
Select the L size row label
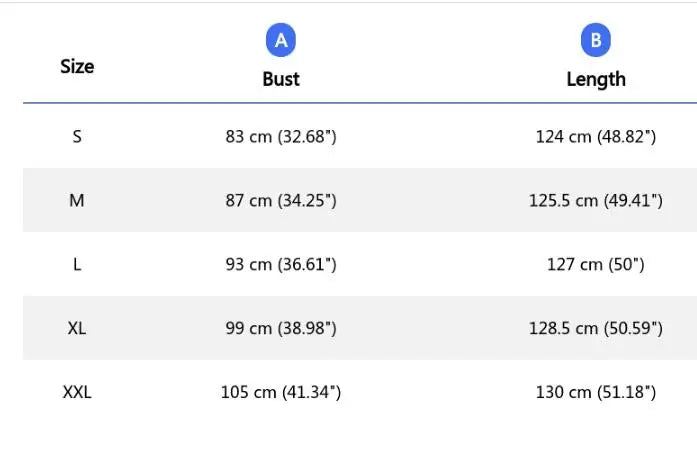click(x=77, y=264)
